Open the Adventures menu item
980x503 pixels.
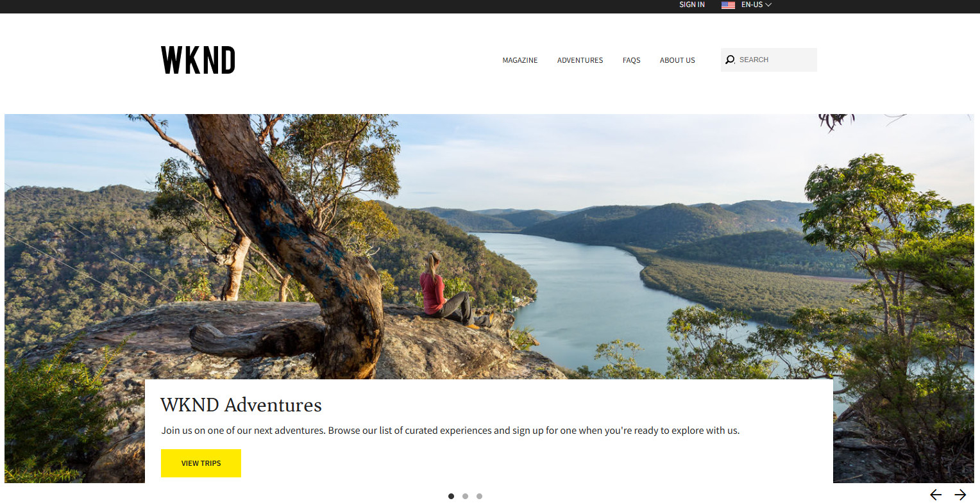[580, 60]
